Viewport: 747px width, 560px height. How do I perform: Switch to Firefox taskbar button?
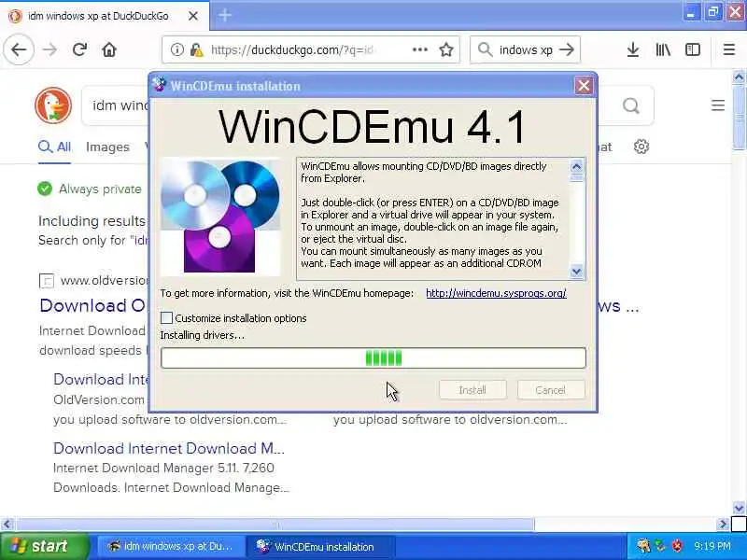pos(171,546)
